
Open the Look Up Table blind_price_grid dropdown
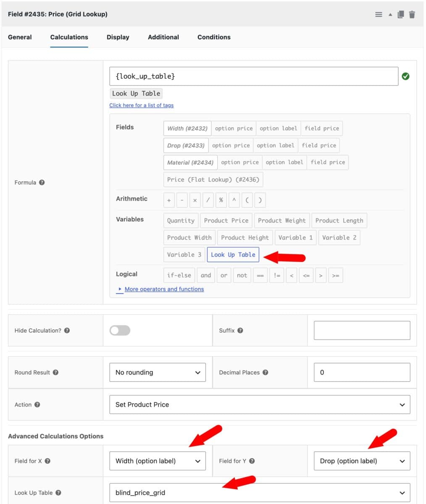[x=260, y=493]
